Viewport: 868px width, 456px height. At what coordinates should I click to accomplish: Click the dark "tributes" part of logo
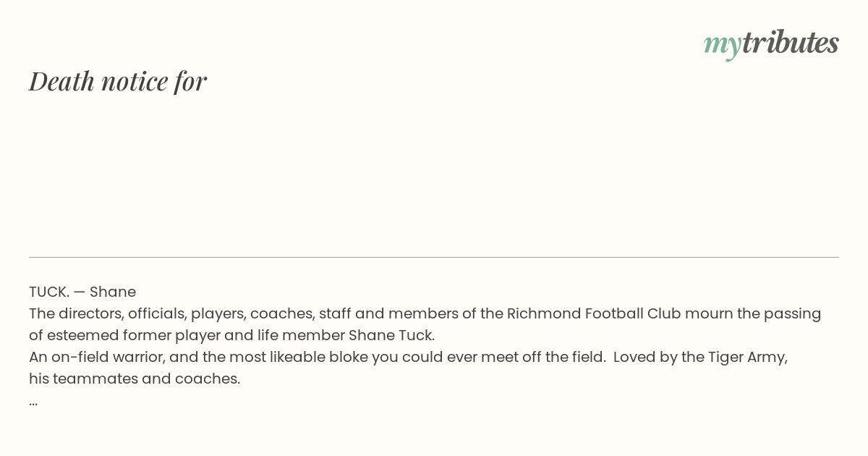(791, 43)
